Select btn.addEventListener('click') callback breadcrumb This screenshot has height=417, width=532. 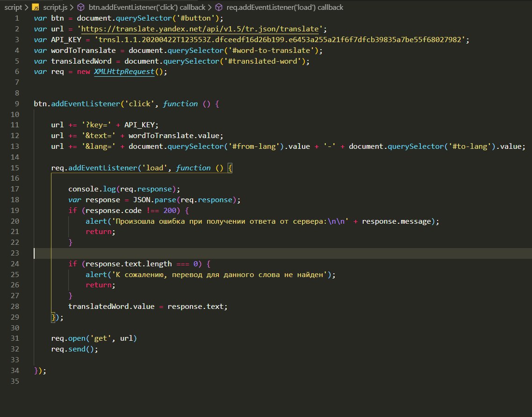[x=147, y=7]
